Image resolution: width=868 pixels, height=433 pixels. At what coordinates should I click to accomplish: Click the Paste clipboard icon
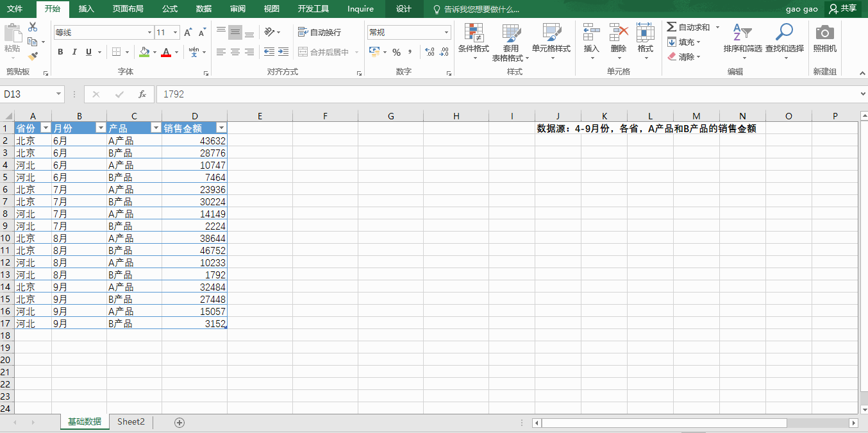pos(12,33)
